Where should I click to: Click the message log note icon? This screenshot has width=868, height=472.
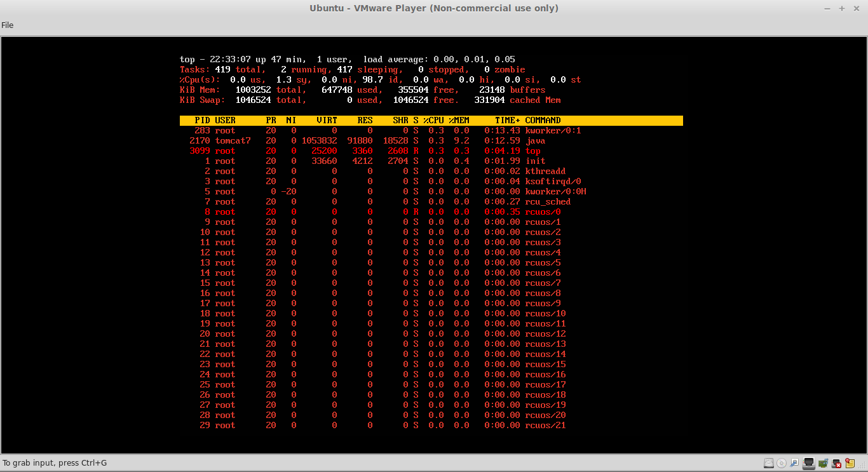(850, 463)
